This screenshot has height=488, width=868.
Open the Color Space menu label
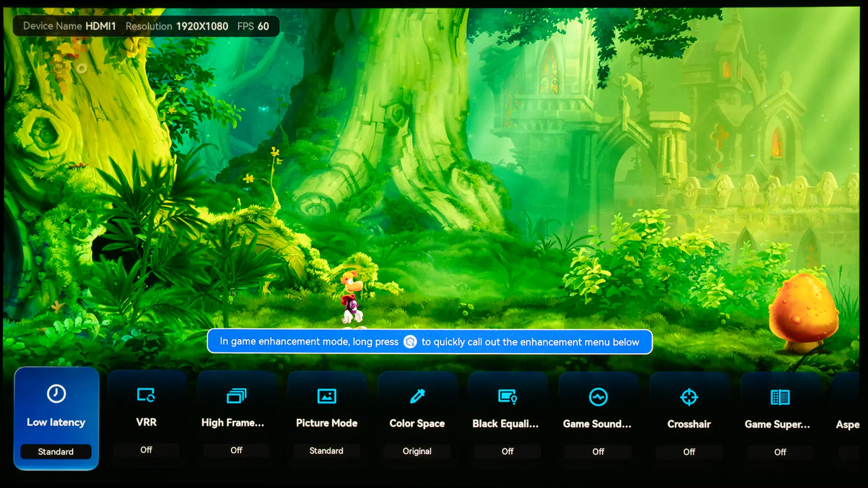point(417,424)
